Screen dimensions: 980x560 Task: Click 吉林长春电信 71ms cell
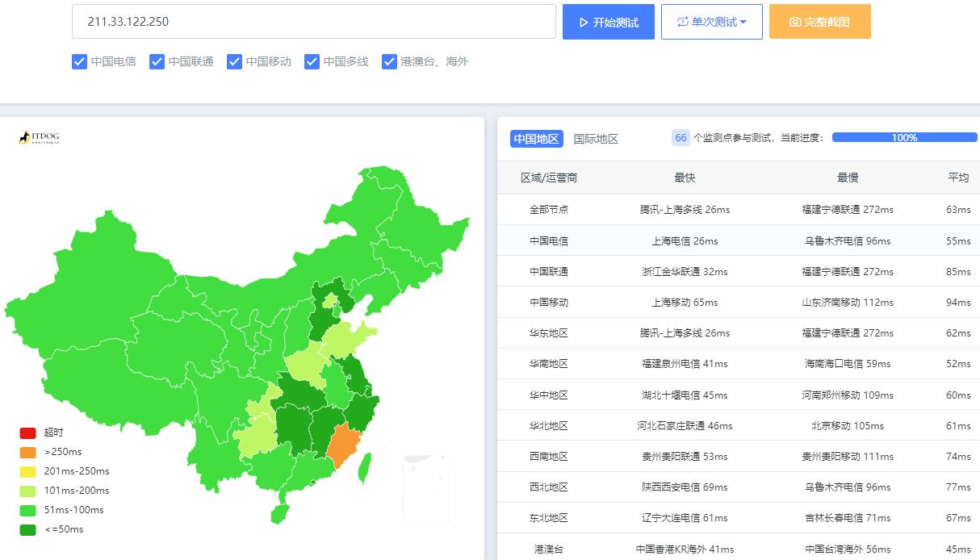coord(848,517)
